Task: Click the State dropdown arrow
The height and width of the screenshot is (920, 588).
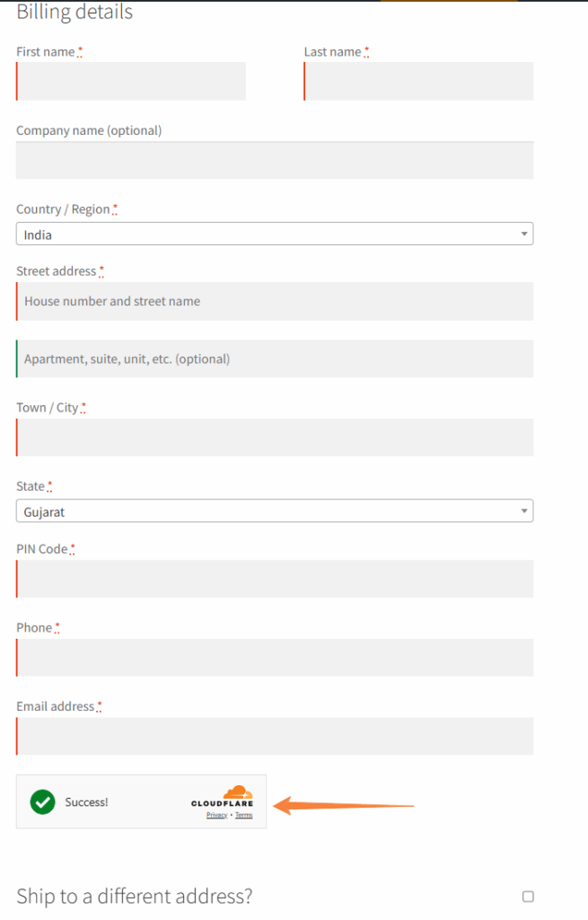Action: (x=524, y=511)
